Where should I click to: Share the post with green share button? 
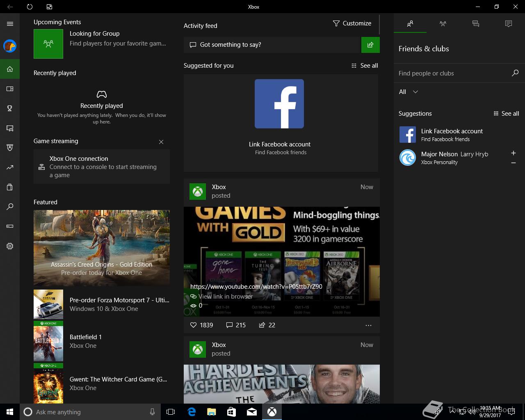(x=370, y=45)
